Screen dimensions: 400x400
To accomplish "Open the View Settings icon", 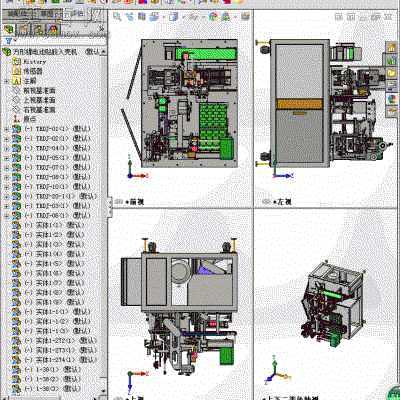I will [x=245, y=16].
